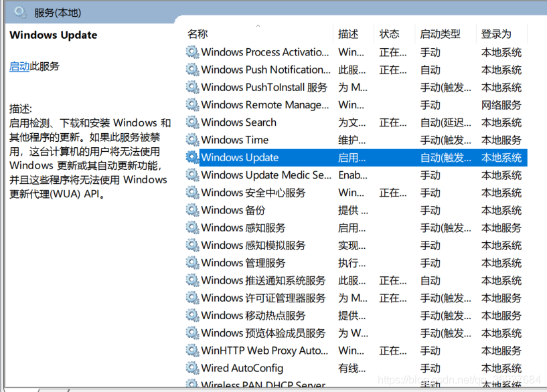Click the gear icon of Windows 许可证管理器服务
Screen dimensions: 547x392
coord(192,298)
